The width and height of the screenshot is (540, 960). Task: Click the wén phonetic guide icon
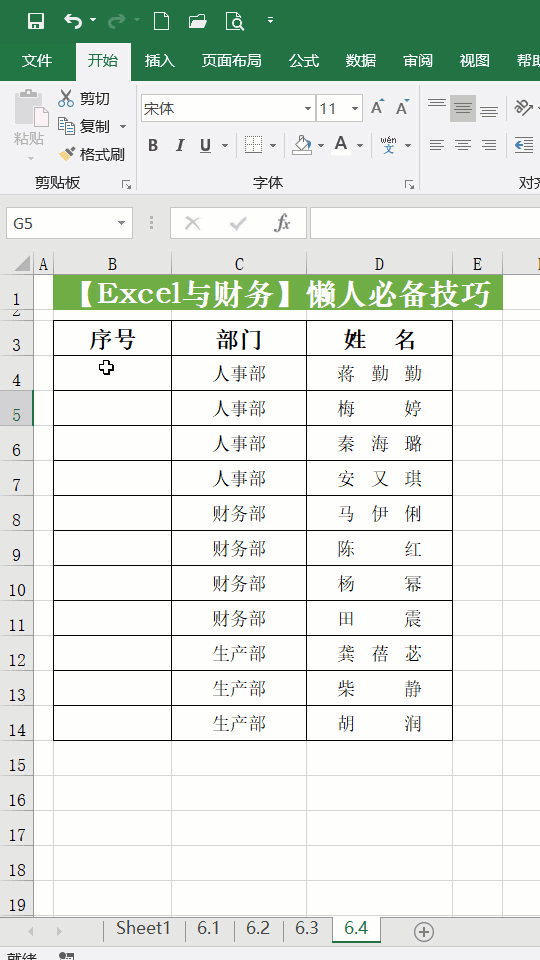(388, 145)
